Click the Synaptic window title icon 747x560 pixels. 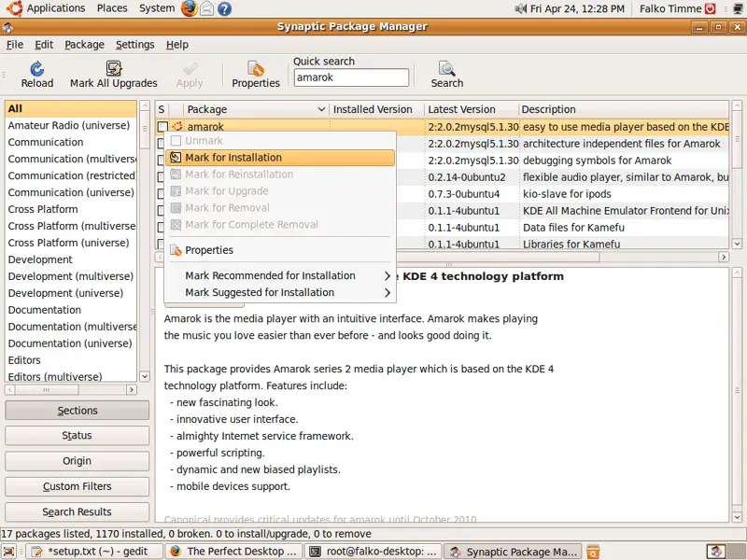[x=7, y=27]
